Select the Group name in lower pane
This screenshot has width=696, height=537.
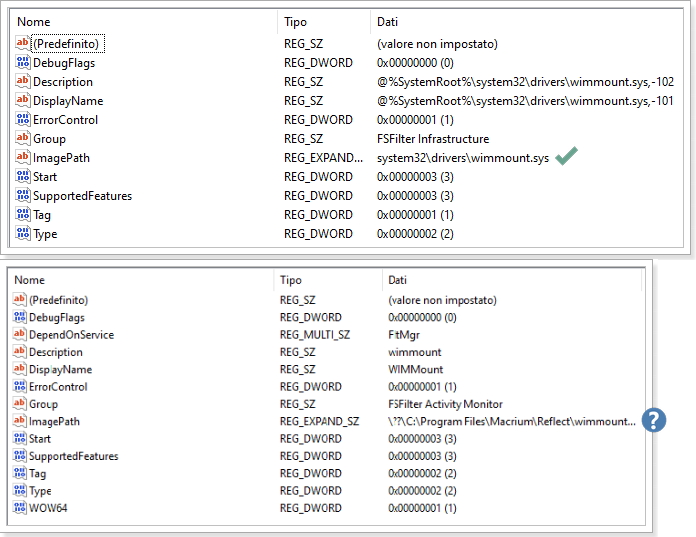coord(44,404)
